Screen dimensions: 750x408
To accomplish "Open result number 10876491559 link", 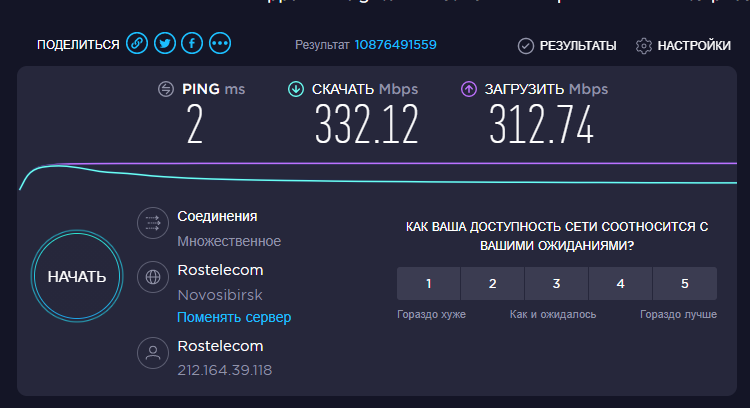I will [x=396, y=45].
